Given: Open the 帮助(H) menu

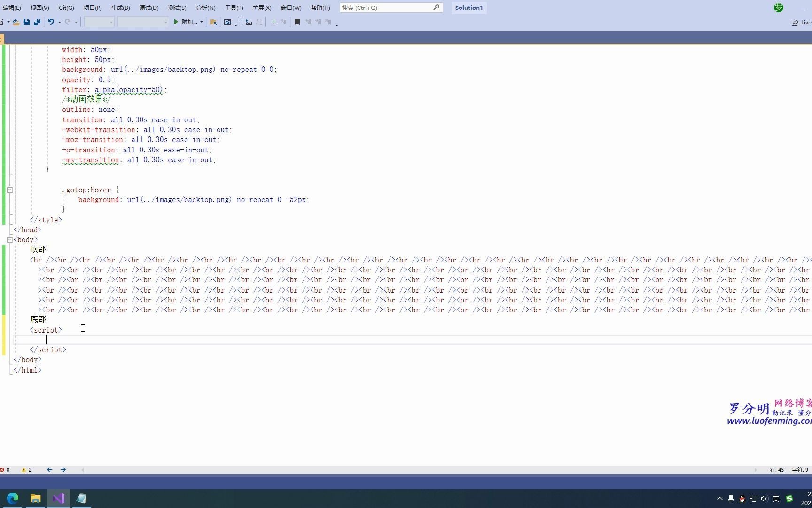Looking at the screenshot, I should (320, 8).
